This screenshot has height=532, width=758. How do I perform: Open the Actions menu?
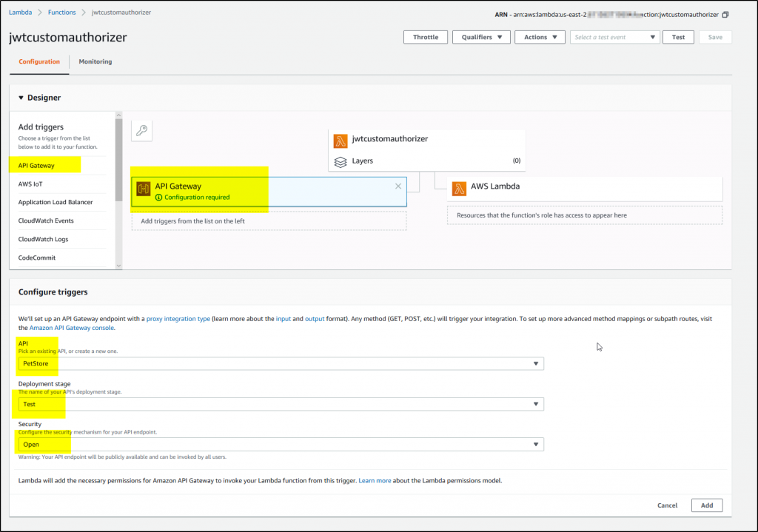[x=540, y=36]
